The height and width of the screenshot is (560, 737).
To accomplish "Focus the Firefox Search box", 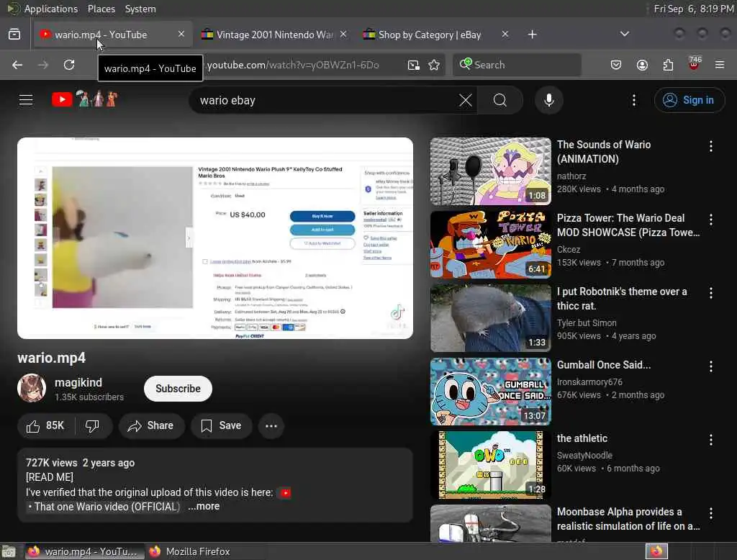I will pos(517,65).
